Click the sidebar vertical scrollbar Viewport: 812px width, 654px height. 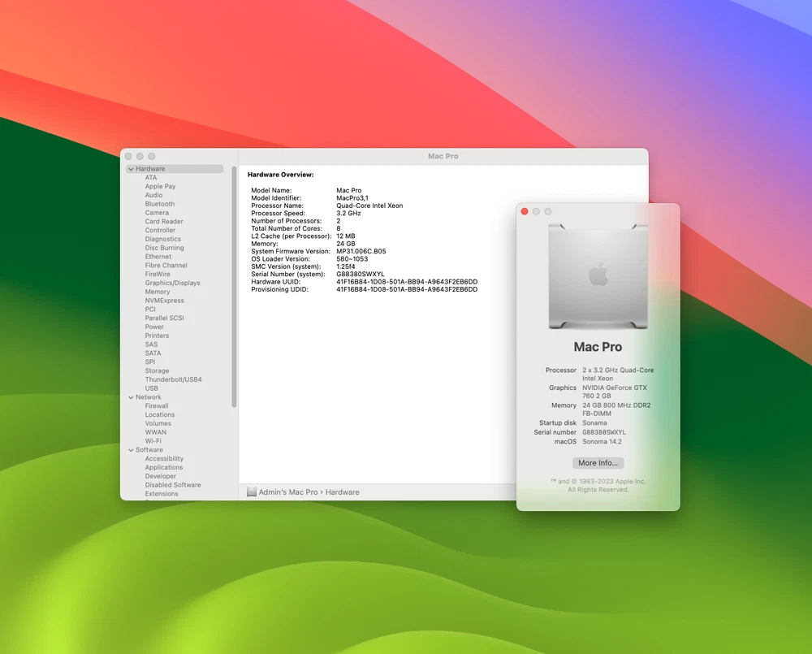(235, 284)
